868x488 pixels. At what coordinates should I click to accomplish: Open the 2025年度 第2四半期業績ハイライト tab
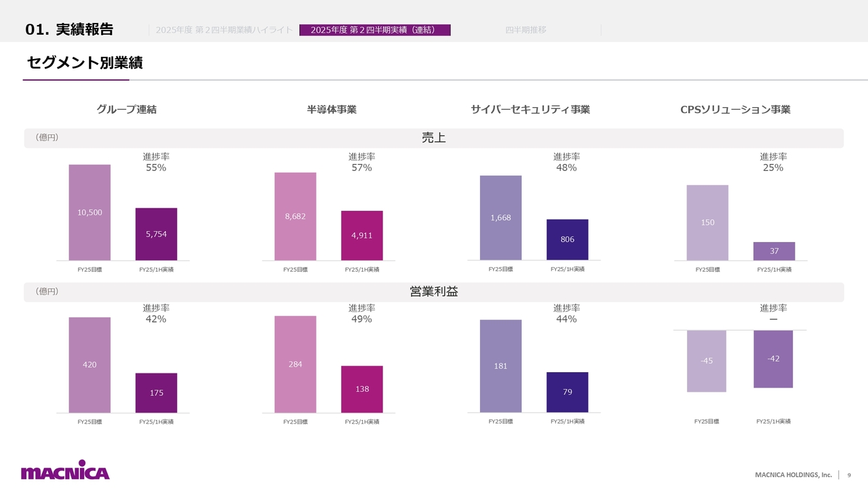224,30
